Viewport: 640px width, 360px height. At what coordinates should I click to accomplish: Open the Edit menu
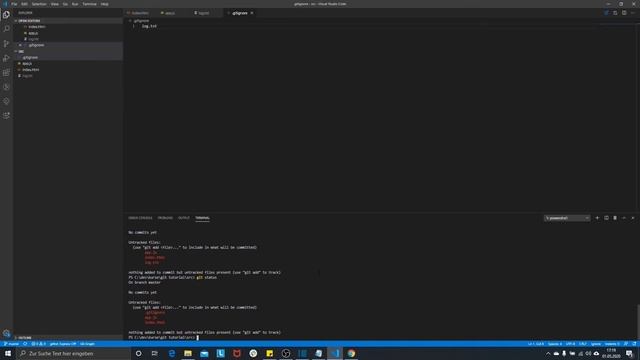point(24,4)
